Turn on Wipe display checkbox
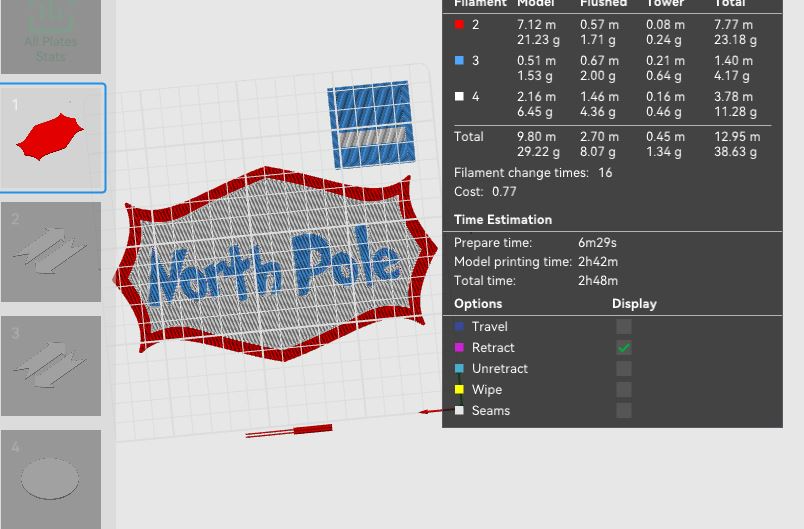804x529 pixels. click(x=624, y=390)
